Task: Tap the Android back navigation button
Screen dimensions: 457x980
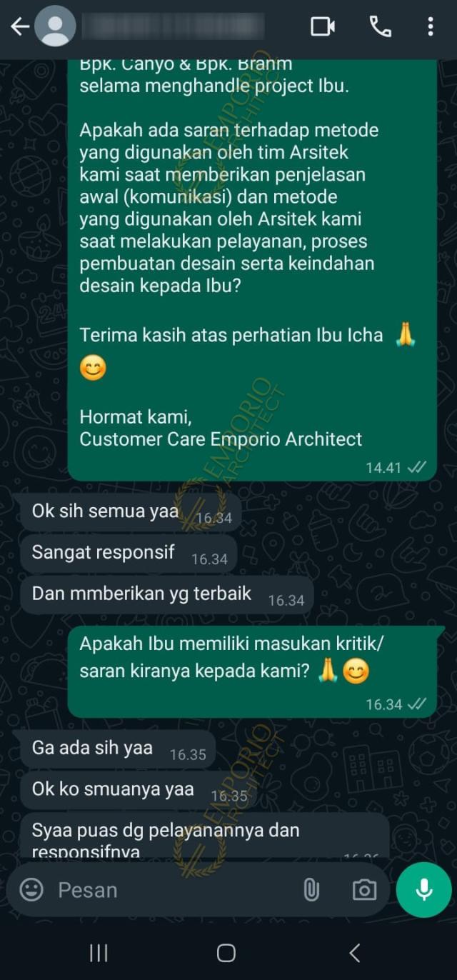Action: click(x=355, y=952)
